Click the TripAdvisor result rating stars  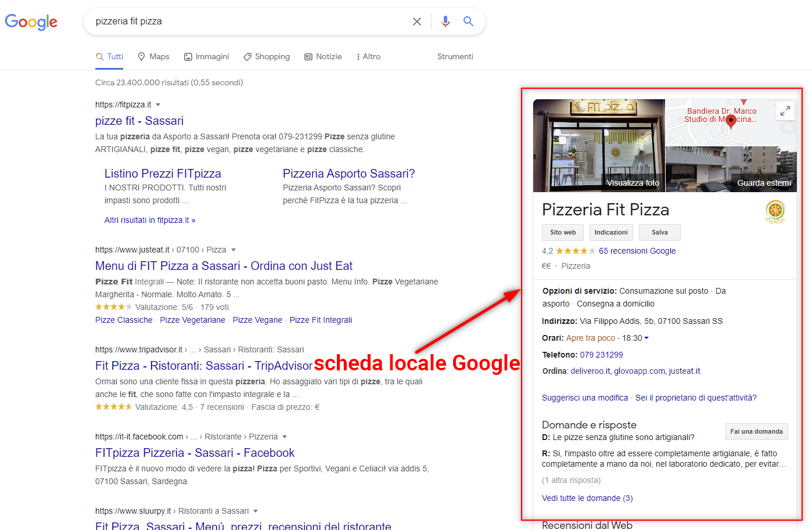113,407
